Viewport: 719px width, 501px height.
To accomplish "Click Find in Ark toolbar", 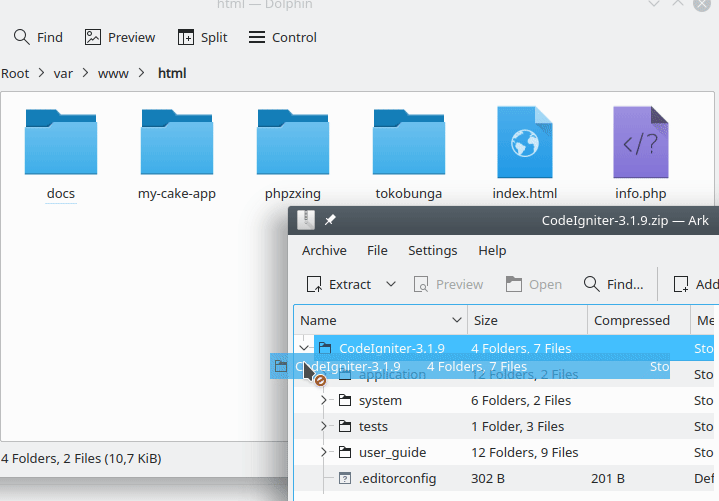I will [x=613, y=284].
